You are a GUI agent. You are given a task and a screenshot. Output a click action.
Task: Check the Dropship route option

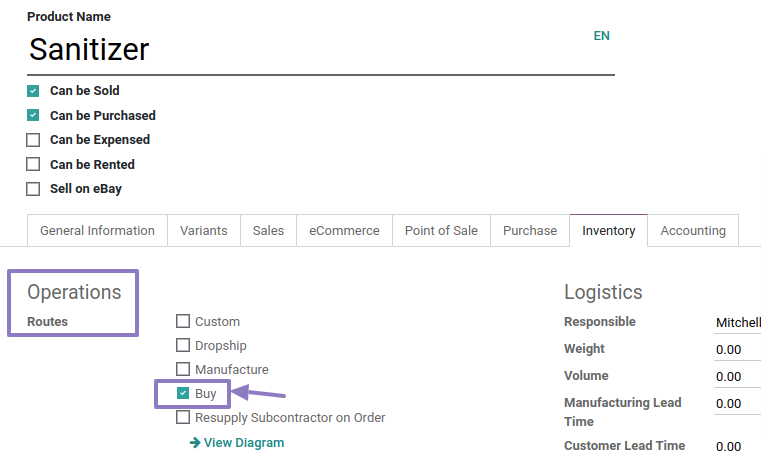click(x=183, y=346)
